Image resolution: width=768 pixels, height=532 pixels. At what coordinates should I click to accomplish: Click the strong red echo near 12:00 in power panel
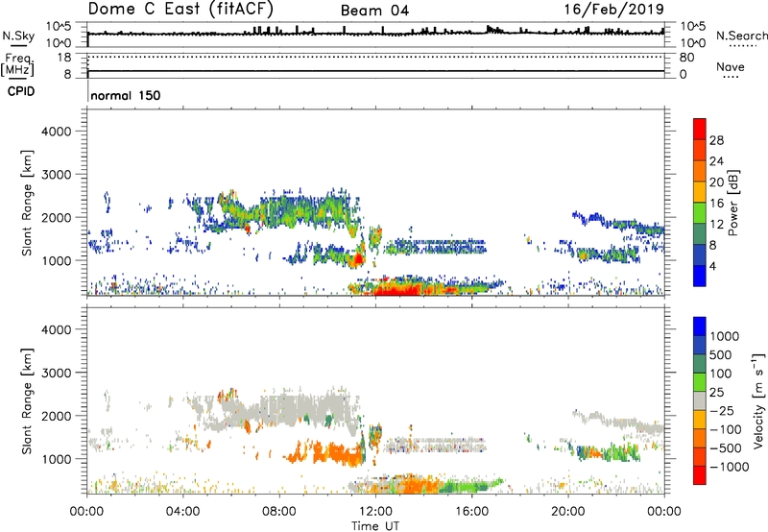(396, 289)
